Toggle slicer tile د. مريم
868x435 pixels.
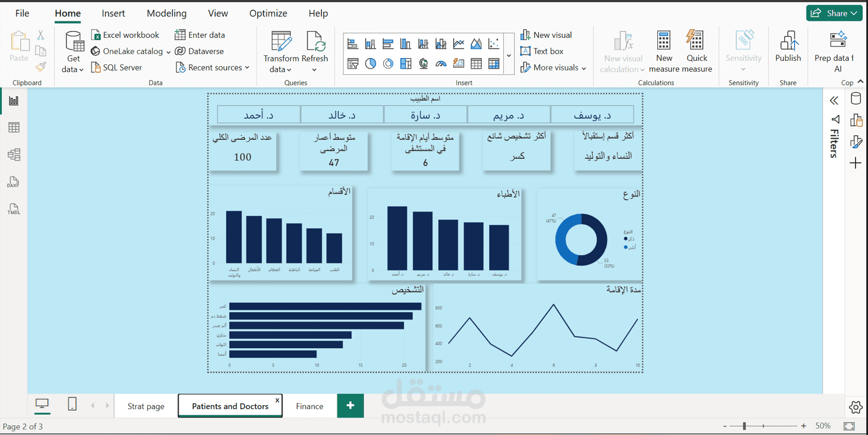point(509,114)
